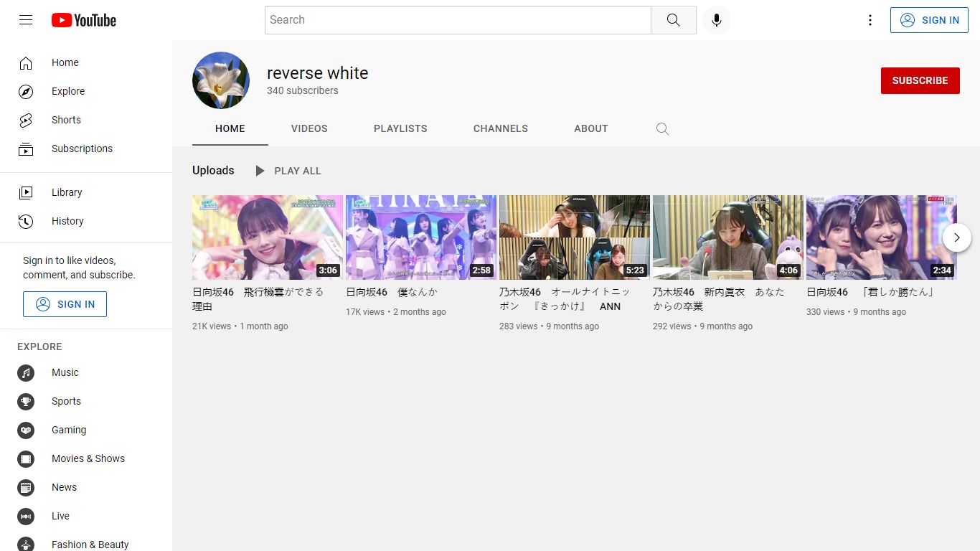
Task: Switch to the CHANNELS tab
Action: click(x=501, y=128)
